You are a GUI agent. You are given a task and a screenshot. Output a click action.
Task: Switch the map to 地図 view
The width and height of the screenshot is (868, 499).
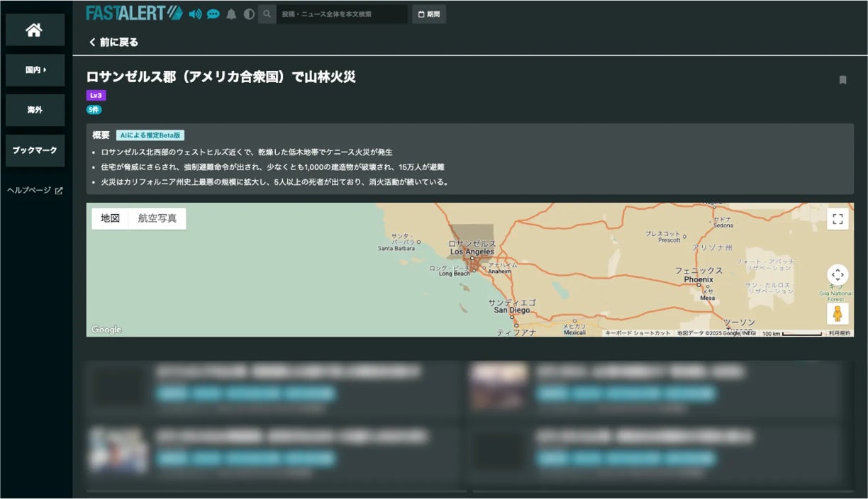coord(110,218)
